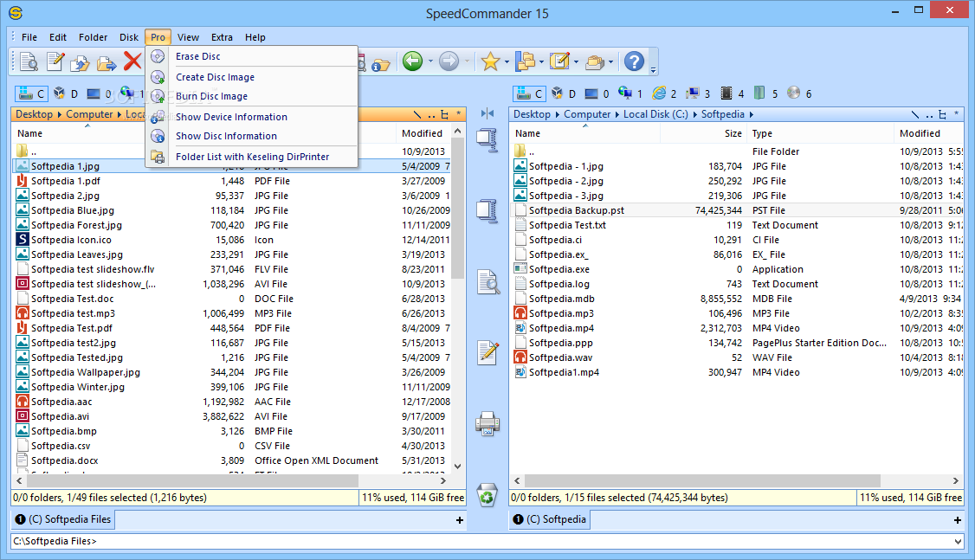Click the Copy files toolbar icon
The height and width of the screenshot is (560, 975).
[x=81, y=61]
